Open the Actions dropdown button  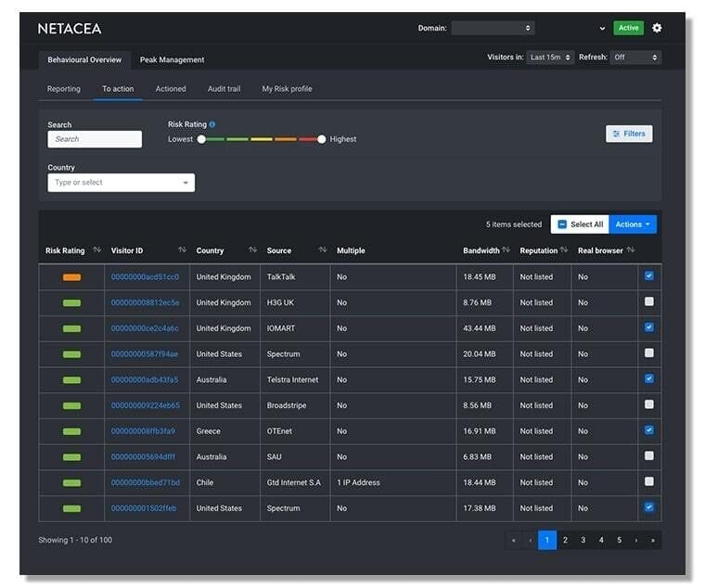coord(633,224)
